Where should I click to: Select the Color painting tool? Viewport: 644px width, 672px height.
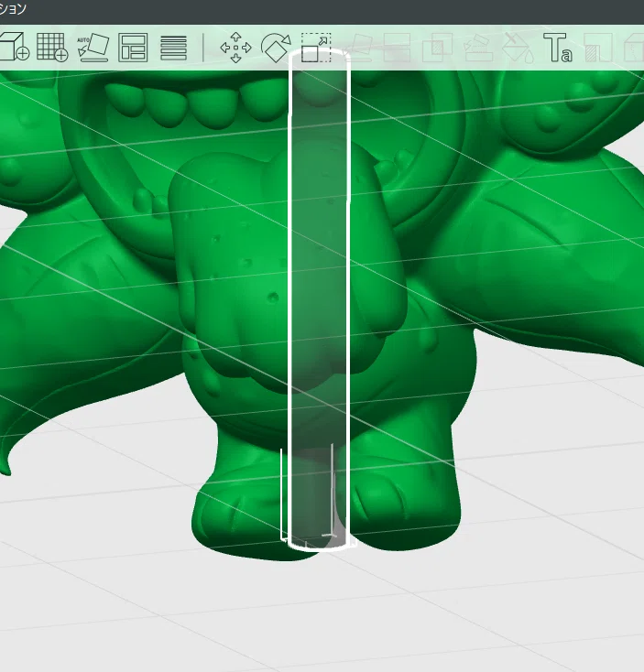click(x=598, y=47)
